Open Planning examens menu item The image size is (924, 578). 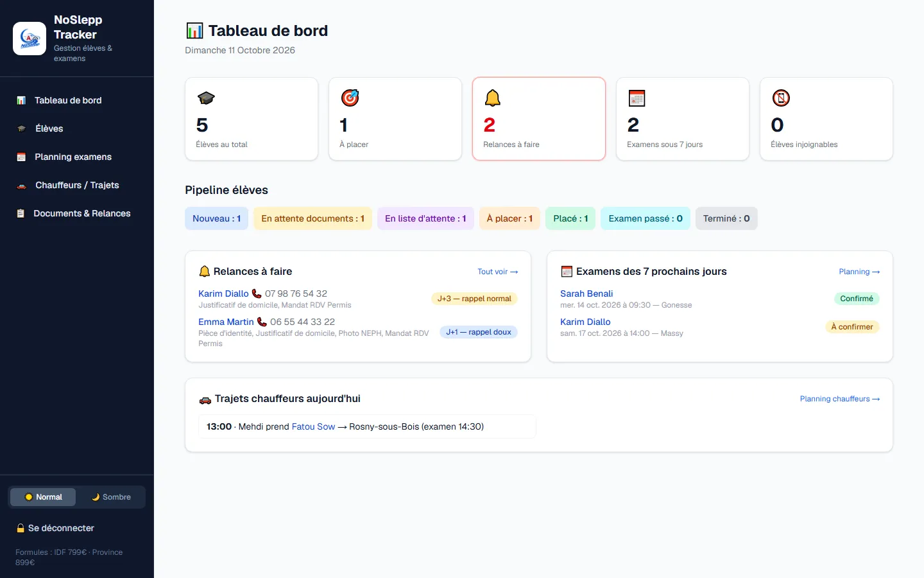pyautogui.click(x=77, y=157)
